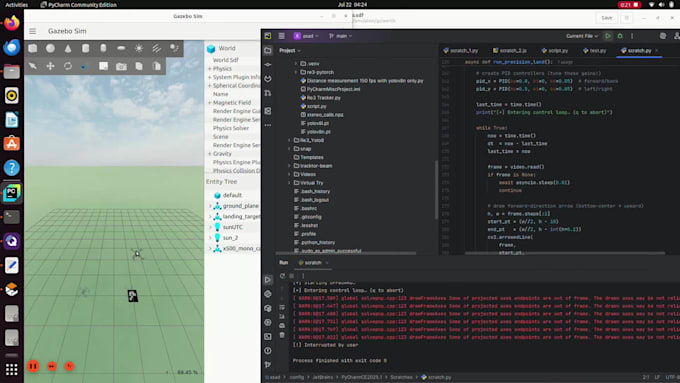Close the scratch.py editor tab
The height and width of the screenshot is (383, 680).
657,51
